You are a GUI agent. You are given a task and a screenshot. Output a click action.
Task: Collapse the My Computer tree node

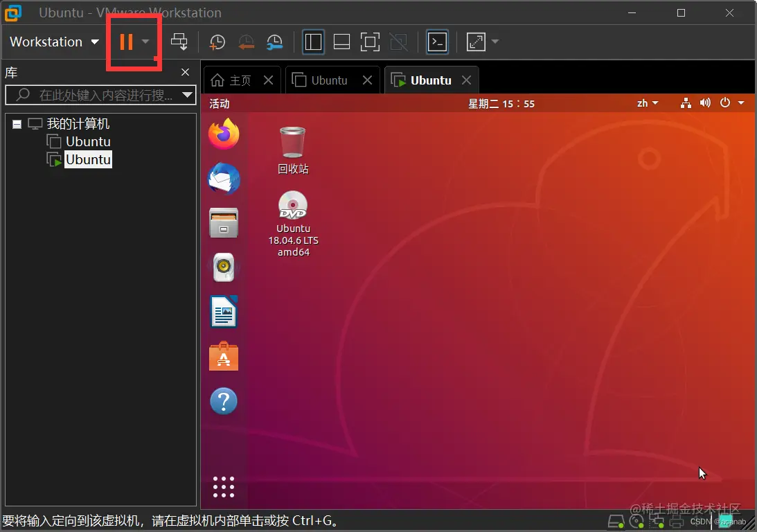pos(17,125)
